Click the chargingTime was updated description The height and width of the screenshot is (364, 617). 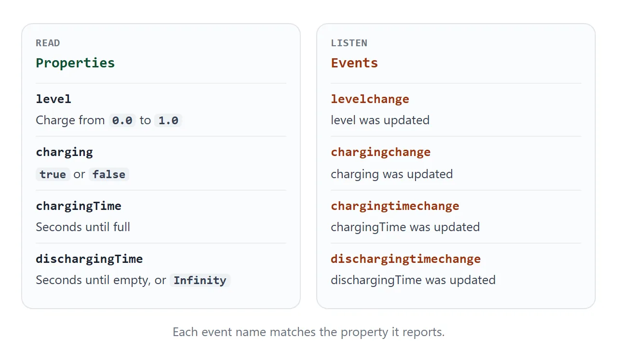405,227
